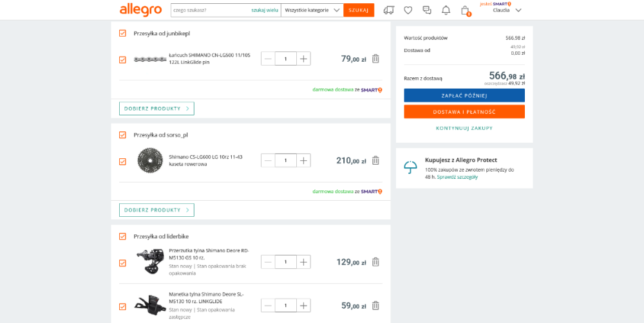Decrease quantity of Deore SL-M5130 shifter

(x=268, y=306)
